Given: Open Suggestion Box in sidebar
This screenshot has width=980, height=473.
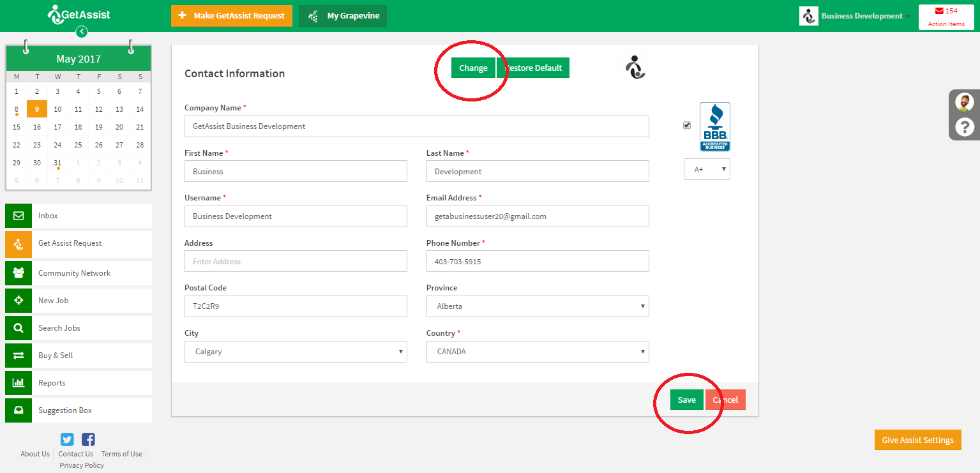Looking at the screenshot, I should [79, 410].
